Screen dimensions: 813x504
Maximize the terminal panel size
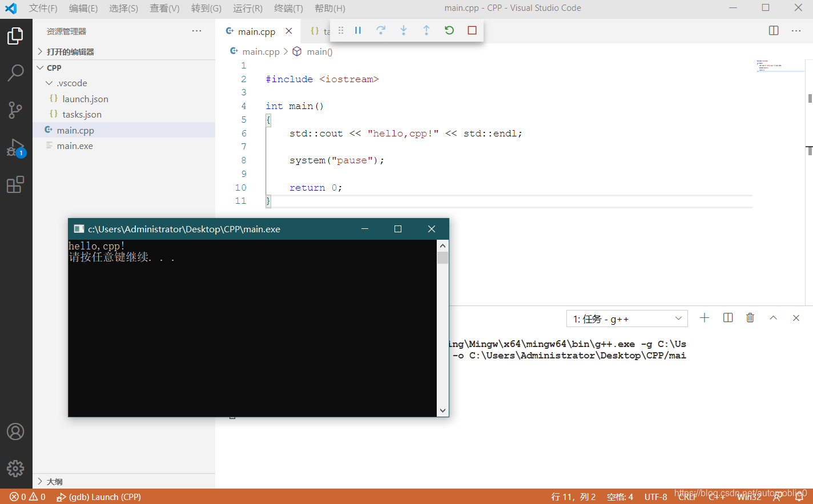point(773,318)
